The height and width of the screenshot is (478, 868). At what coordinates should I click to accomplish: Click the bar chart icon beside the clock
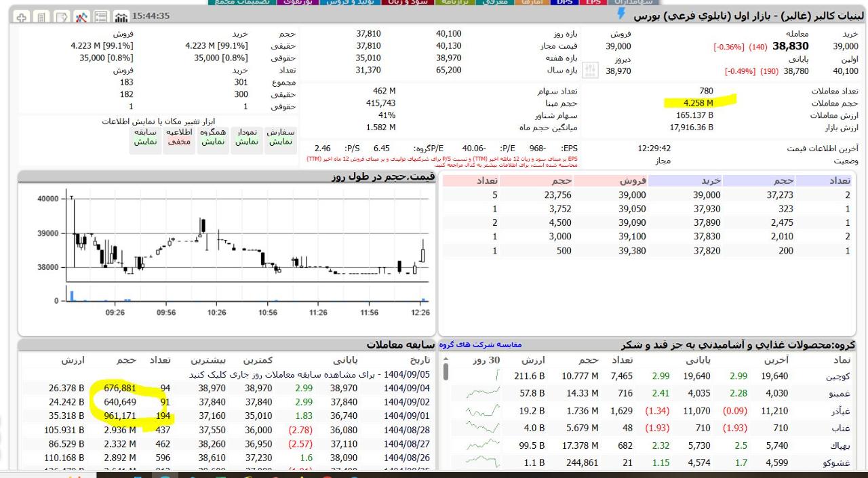click(x=122, y=17)
